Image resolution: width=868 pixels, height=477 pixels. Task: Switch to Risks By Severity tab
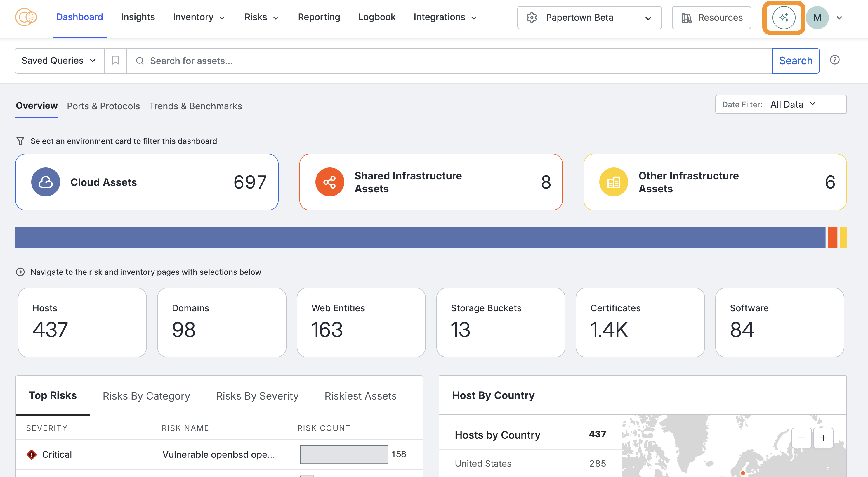click(x=257, y=396)
